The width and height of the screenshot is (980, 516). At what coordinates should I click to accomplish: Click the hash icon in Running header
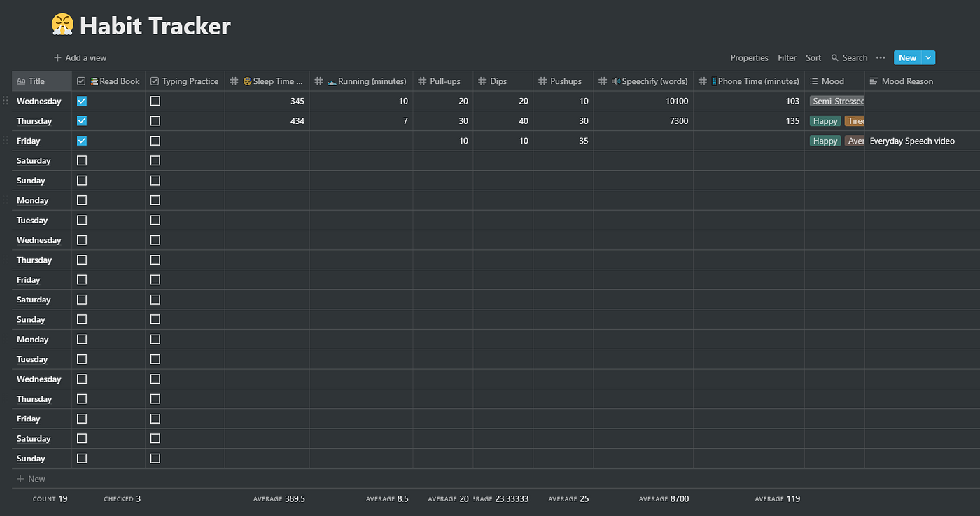pyautogui.click(x=319, y=81)
